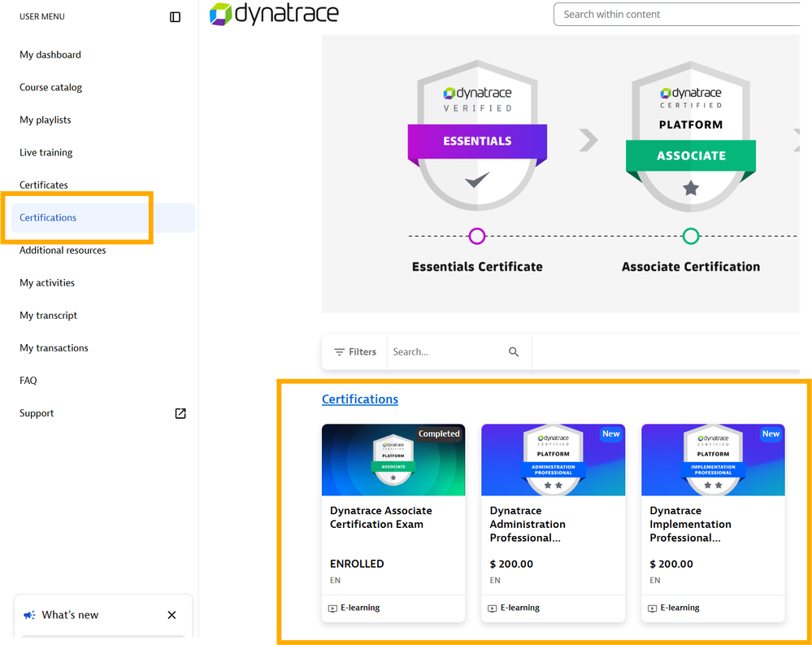
Task: Click the What's new megaphone icon
Action: [29, 615]
